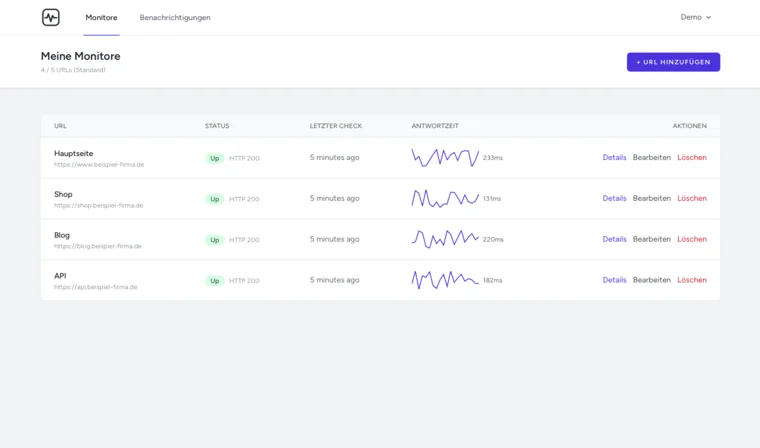
Task: Click the 220ms response time value
Action: point(493,239)
